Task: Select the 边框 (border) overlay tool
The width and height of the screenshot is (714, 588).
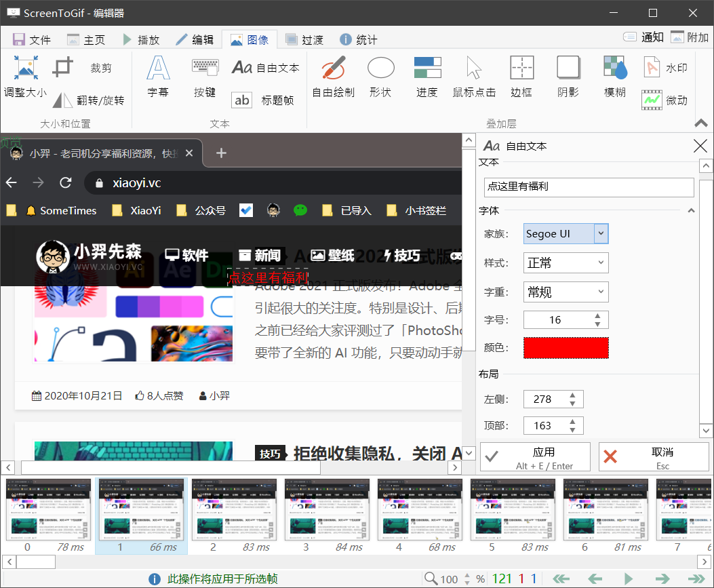Action: click(x=521, y=75)
